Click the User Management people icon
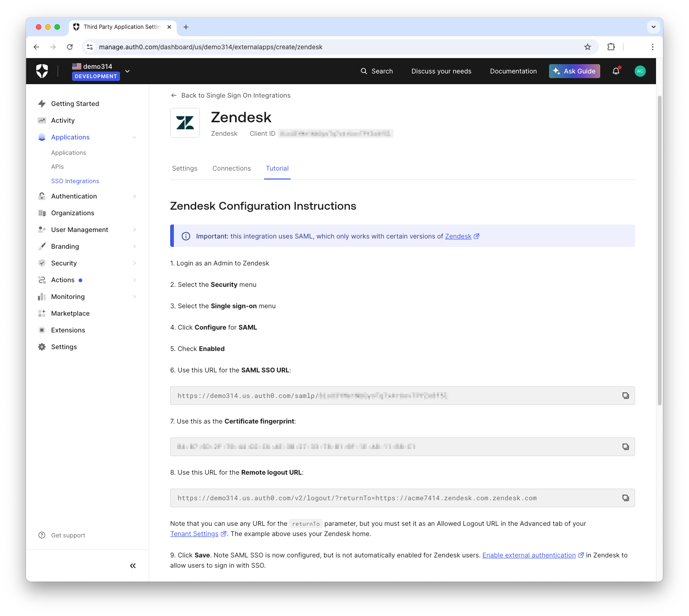The image size is (689, 616). click(42, 230)
